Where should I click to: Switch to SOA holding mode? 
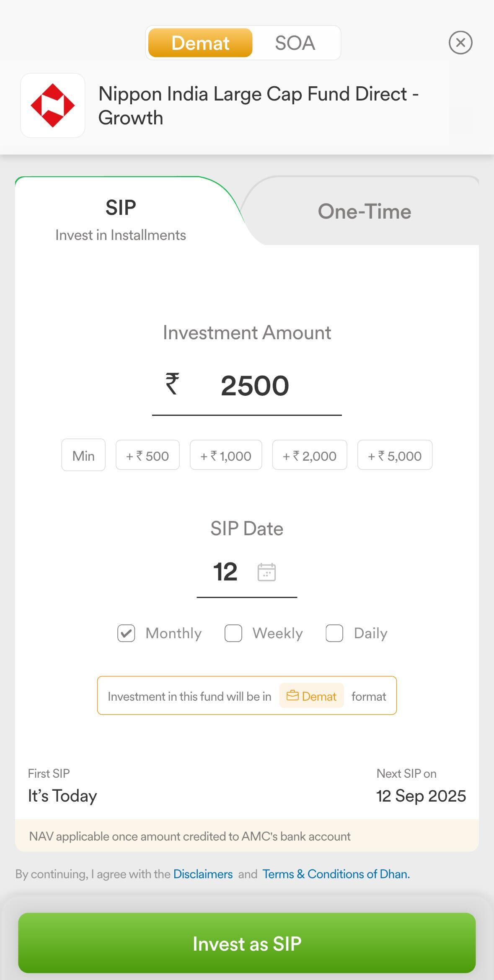(x=295, y=43)
